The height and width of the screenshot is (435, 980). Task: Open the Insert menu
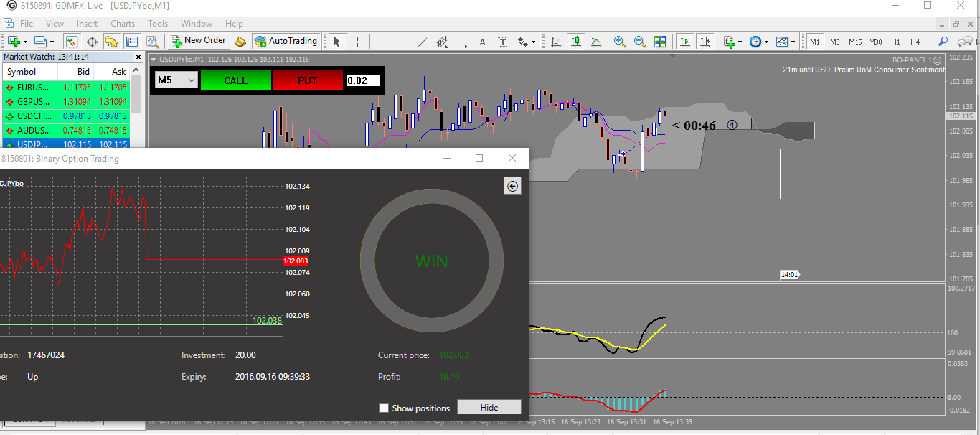click(87, 24)
